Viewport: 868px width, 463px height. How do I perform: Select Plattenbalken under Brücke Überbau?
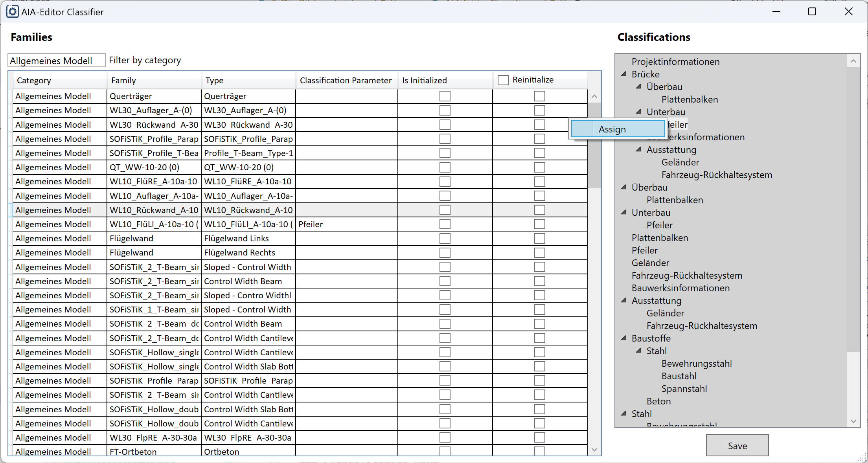(690, 99)
